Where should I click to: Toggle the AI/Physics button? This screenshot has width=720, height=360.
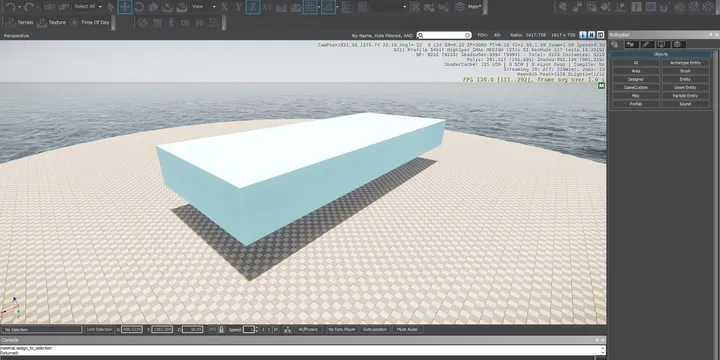(308, 330)
